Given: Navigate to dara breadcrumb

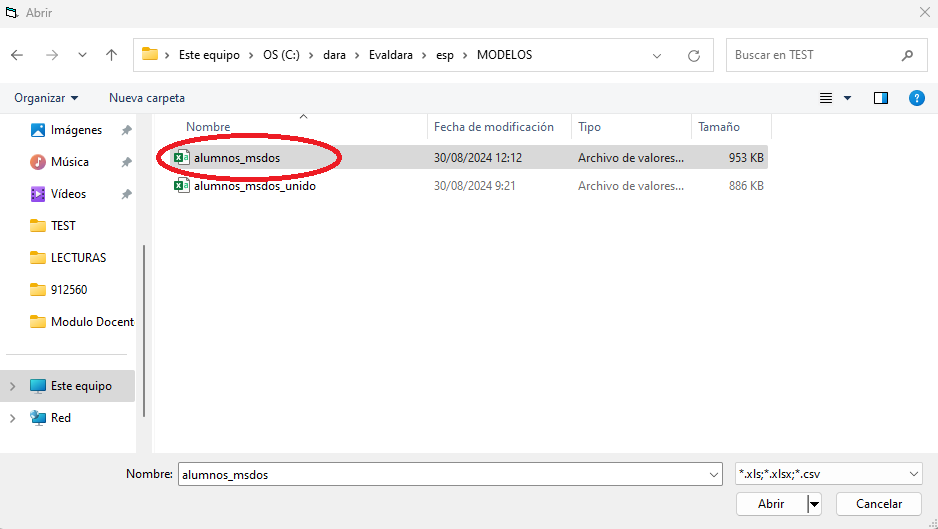Looking at the screenshot, I should pos(334,55).
